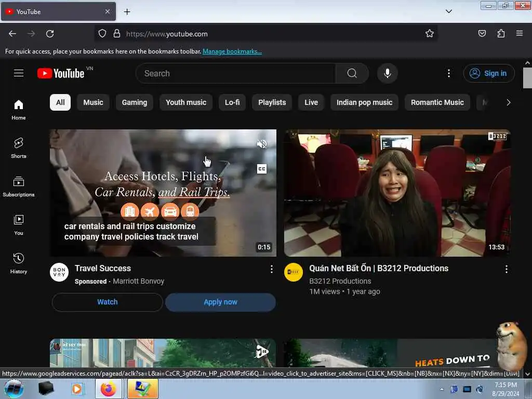This screenshot has height=399, width=532.
Task: Select the Playlists filter chip
Action: [x=272, y=102]
